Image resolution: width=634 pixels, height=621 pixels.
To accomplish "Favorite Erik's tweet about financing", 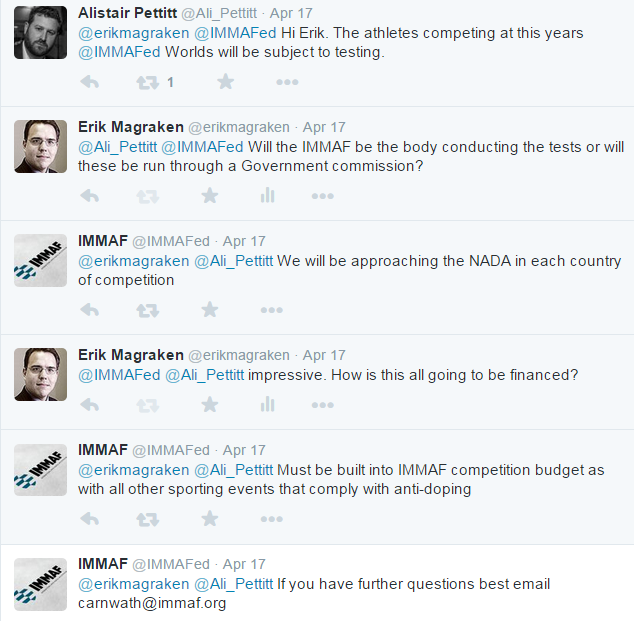I will [x=210, y=405].
